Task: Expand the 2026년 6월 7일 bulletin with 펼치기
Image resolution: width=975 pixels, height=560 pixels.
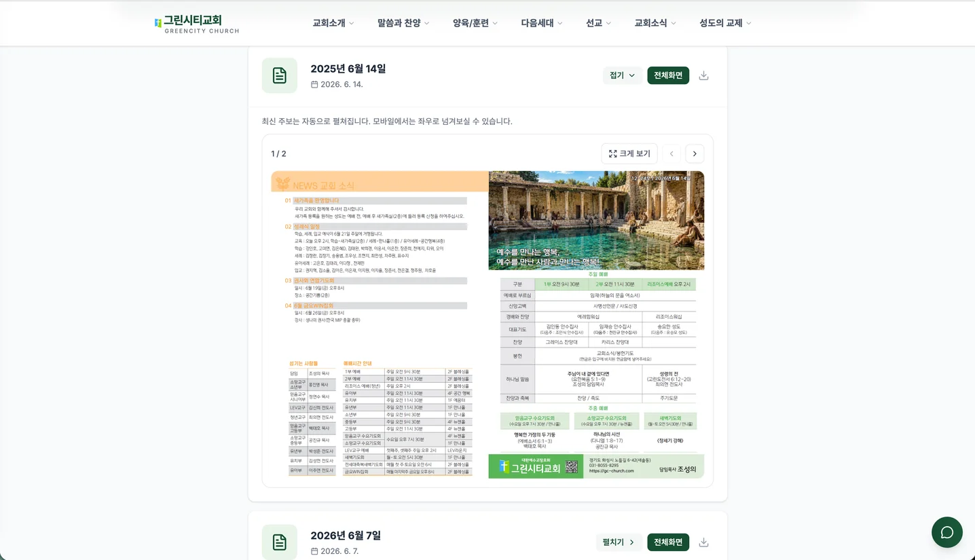Action: (619, 542)
